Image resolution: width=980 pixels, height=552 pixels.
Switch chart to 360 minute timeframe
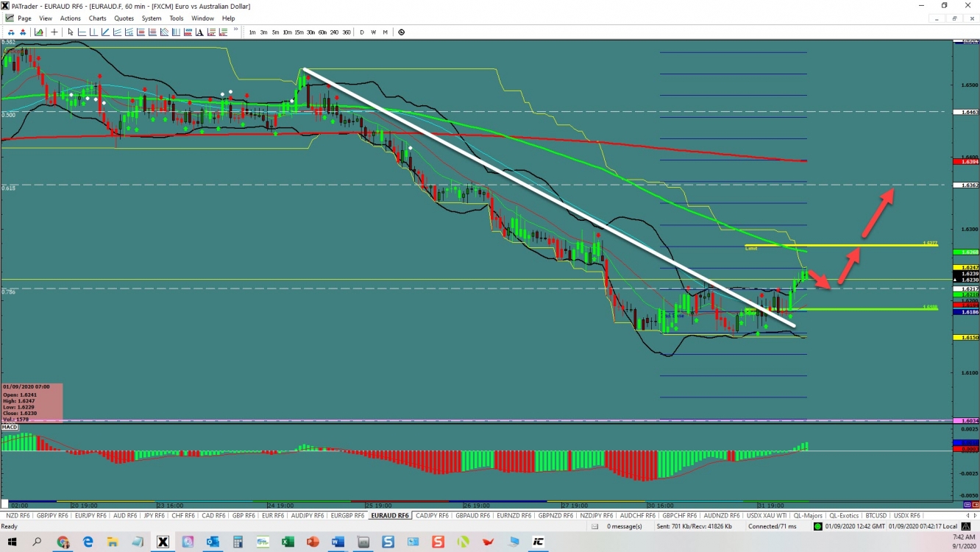tap(347, 32)
